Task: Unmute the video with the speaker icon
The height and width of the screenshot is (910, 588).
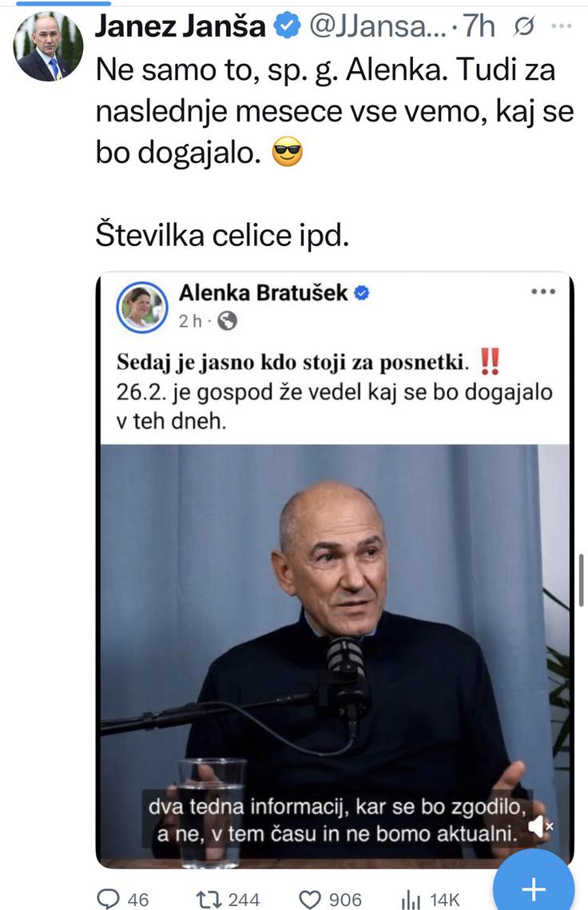Action: 540,826
